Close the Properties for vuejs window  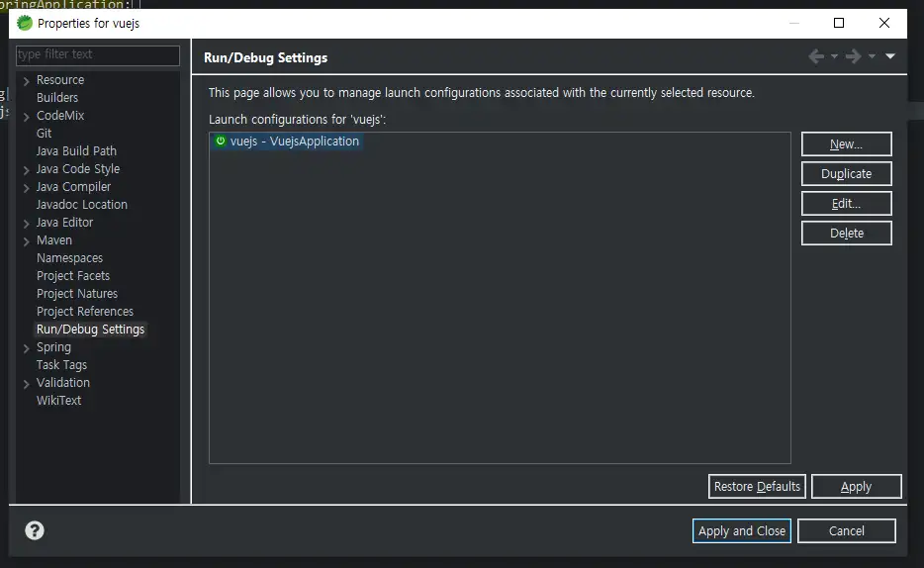[883, 23]
